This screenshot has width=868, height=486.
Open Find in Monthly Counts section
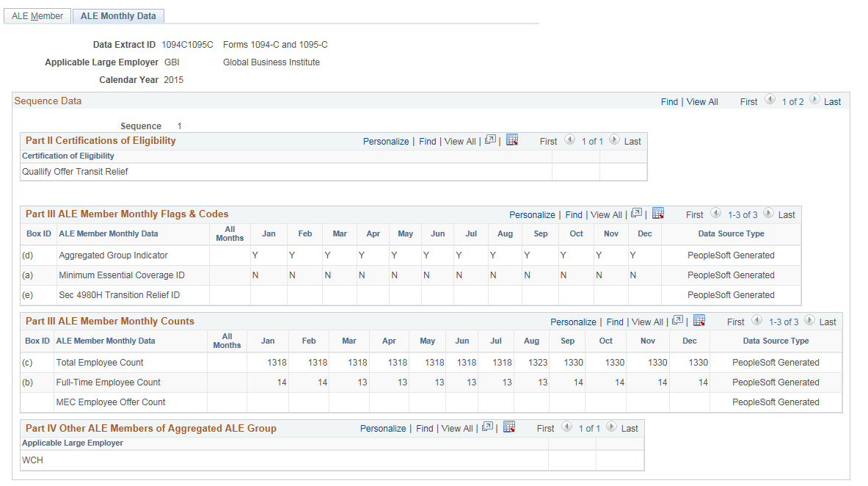click(615, 321)
